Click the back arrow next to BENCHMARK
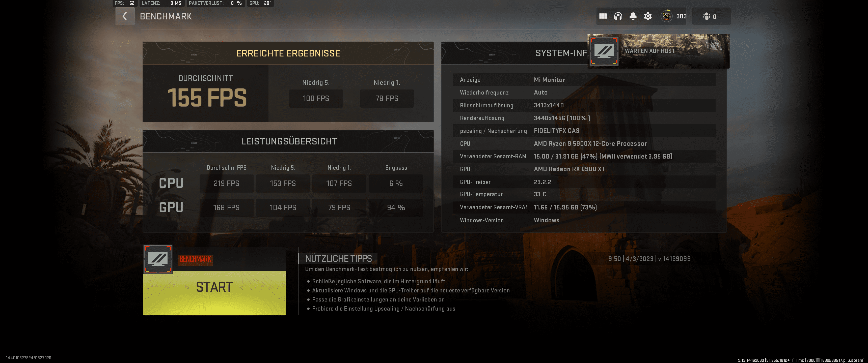Viewport: 868px width, 363px height. tap(125, 16)
